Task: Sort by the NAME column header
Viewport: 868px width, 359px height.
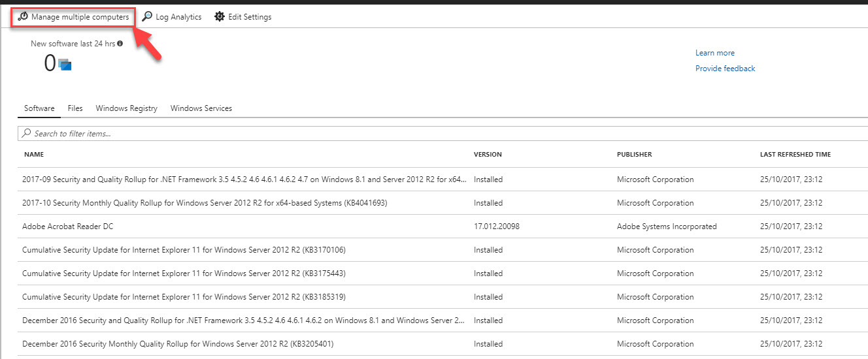Action: click(x=34, y=155)
